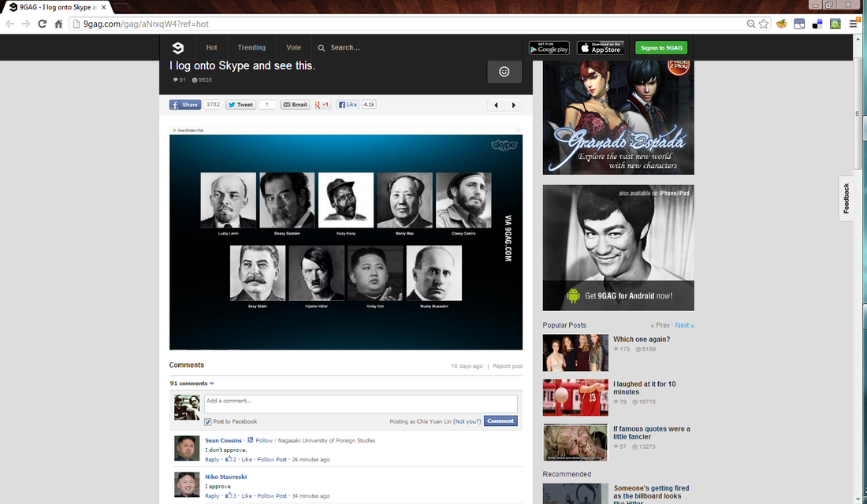This screenshot has width=867, height=504.
Task: Click the Signin to 9GAG button
Action: point(661,48)
